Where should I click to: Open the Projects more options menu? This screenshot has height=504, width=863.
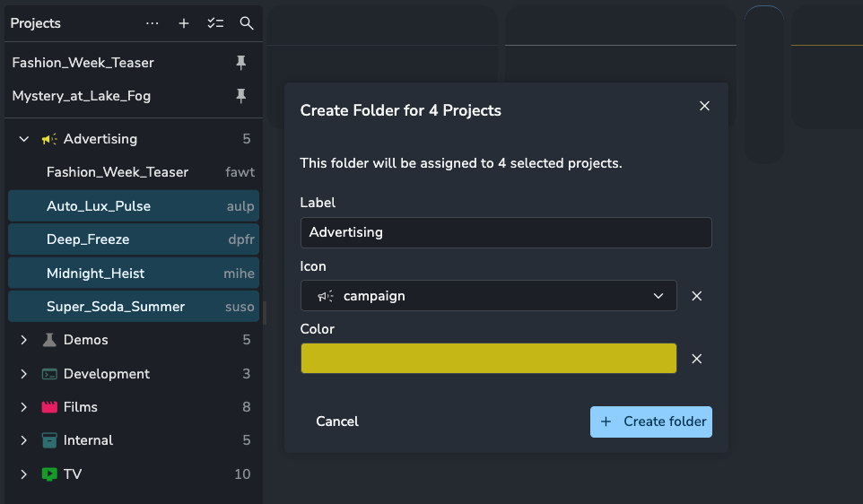coord(153,23)
